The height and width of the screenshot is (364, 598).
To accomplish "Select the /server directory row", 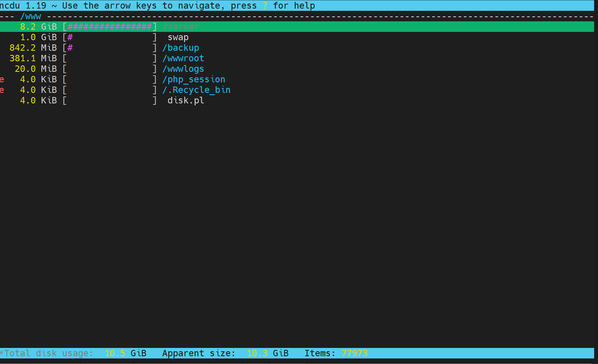I will click(x=297, y=27).
